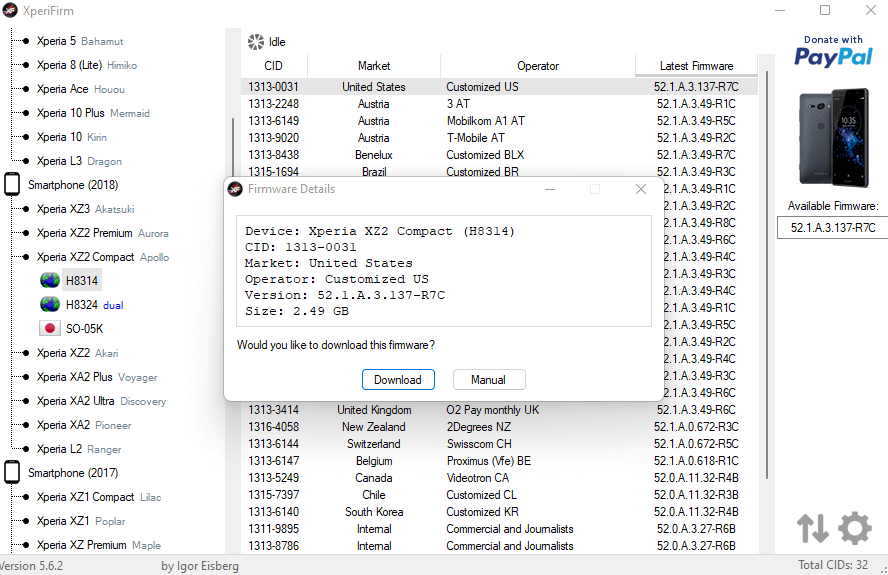
Task: Select row 1313-0031 United States
Action: (499, 87)
